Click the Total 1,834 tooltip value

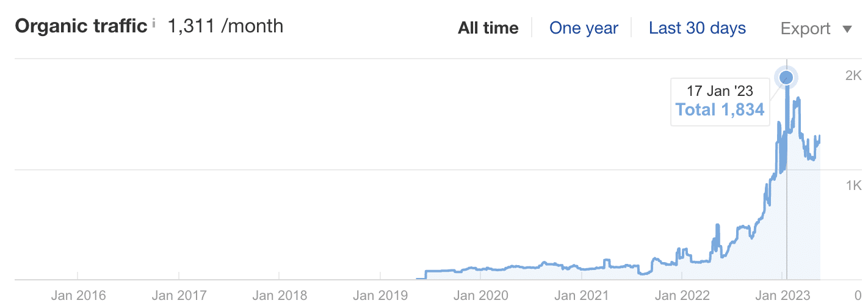pyautogui.click(x=720, y=110)
